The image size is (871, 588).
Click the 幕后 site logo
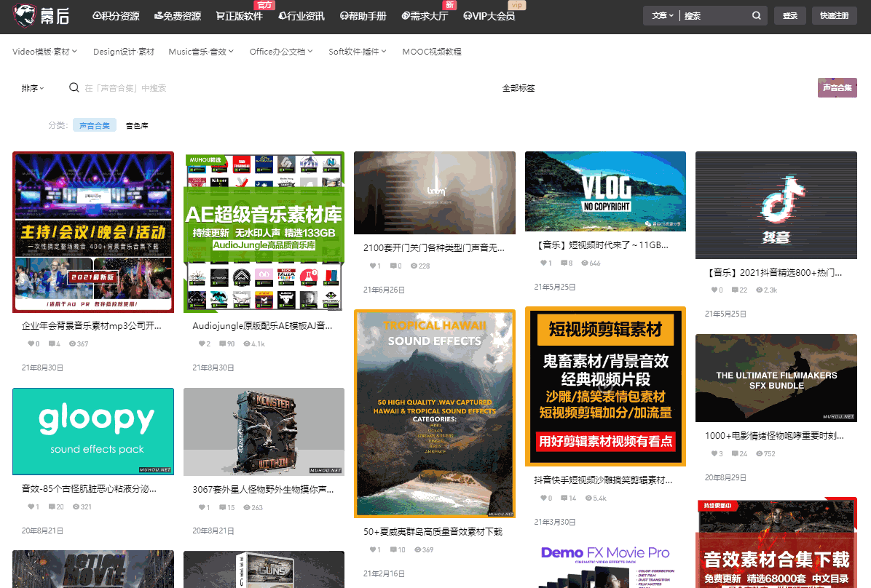[x=40, y=16]
